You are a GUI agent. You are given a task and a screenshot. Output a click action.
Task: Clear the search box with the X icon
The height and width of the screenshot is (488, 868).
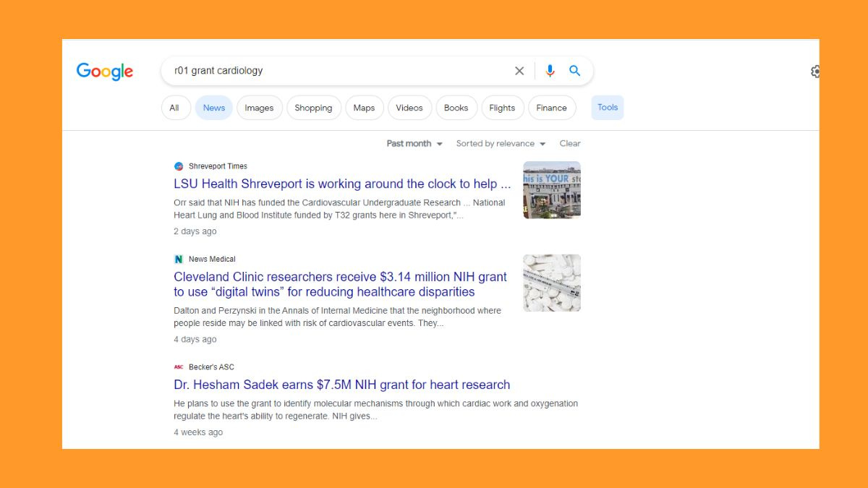click(x=519, y=71)
